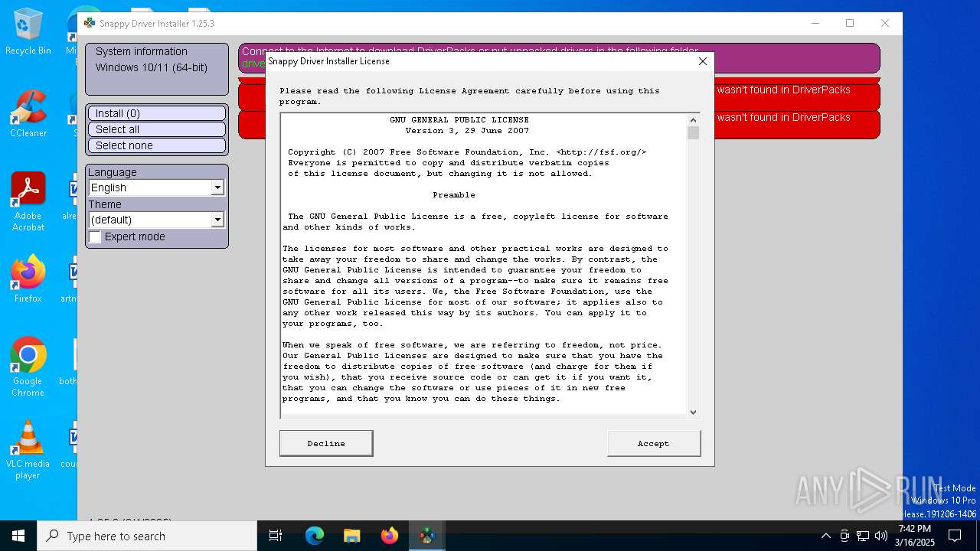This screenshot has height=551, width=980.
Task: Open network status tray icon
Action: (863, 536)
